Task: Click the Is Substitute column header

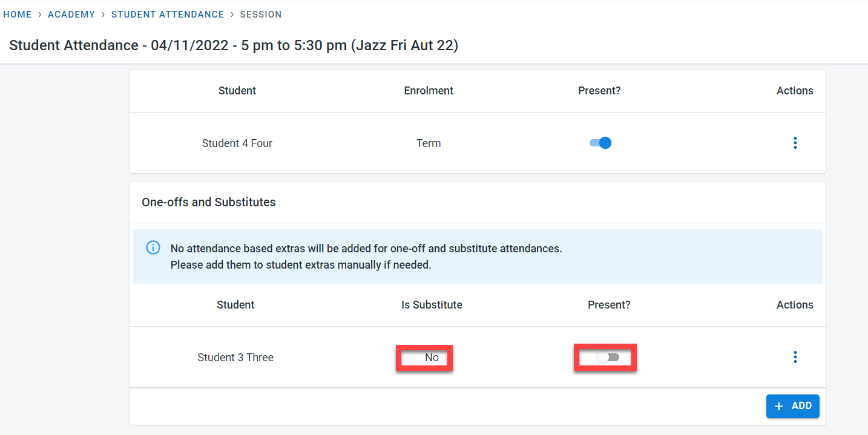Action: point(432,305)
